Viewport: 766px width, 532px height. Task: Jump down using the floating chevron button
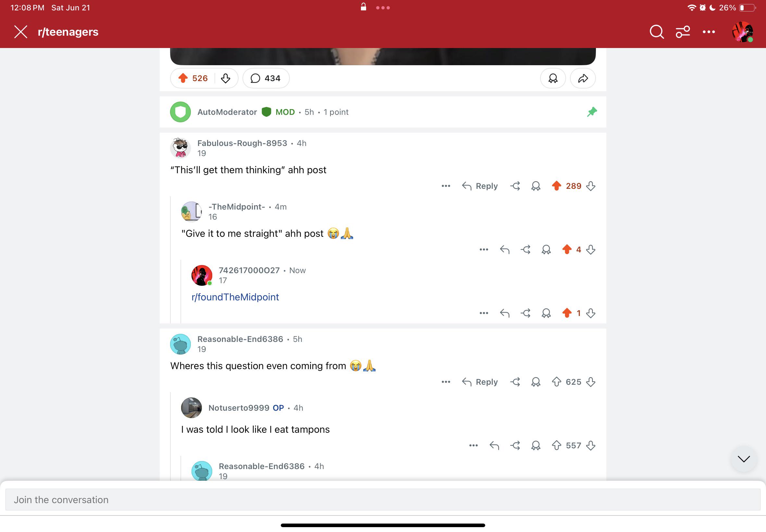[x=744, y=459]
